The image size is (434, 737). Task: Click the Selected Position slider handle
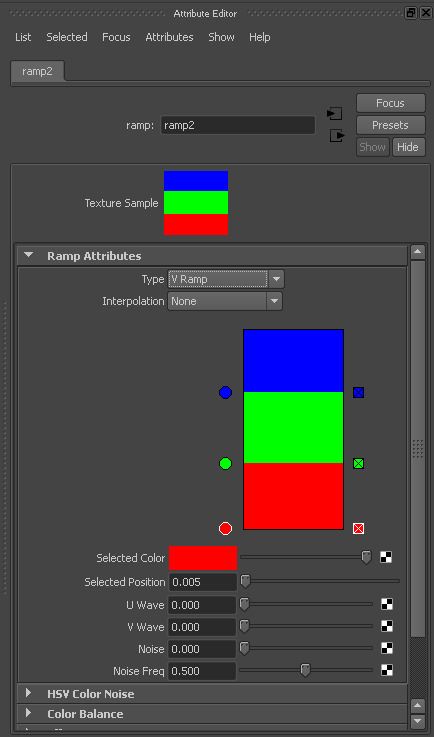pyautogui.click(x=245, y=581)
